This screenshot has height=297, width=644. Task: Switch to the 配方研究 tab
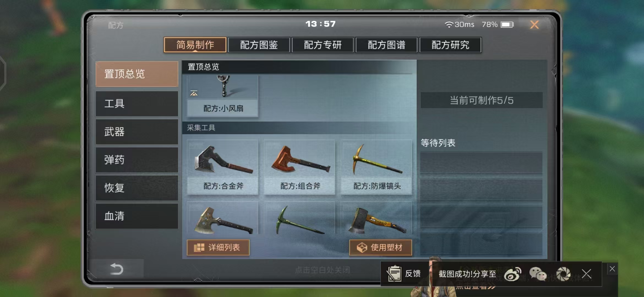point(451,45)
